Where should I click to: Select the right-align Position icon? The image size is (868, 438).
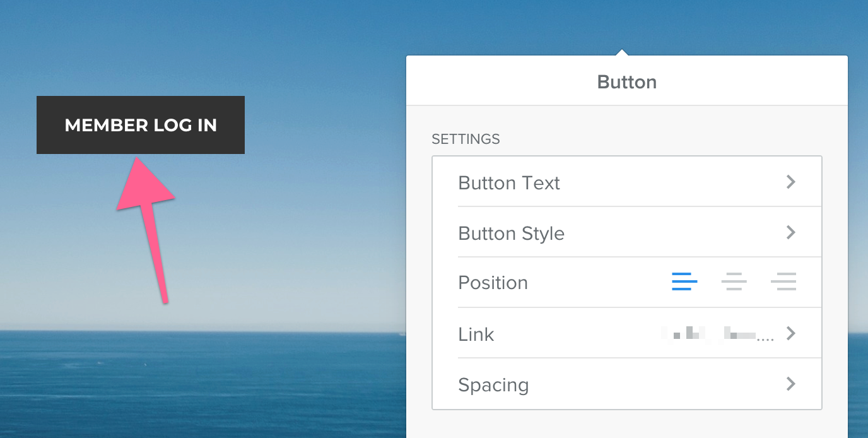(x=783, y=281)
